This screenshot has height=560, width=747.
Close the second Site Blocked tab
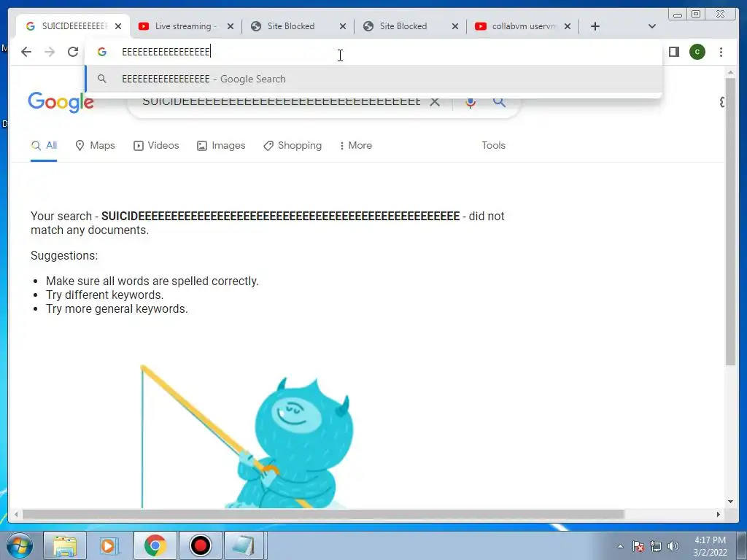455,26
